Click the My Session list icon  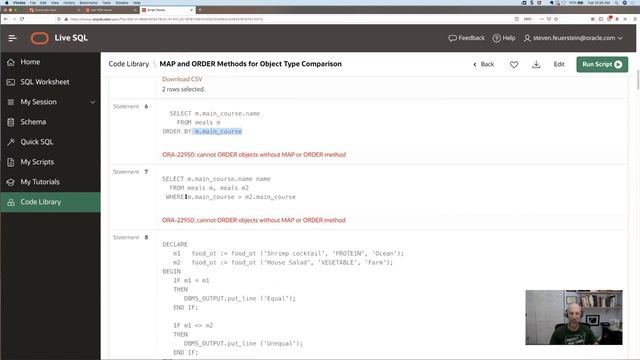click(11, 102)
